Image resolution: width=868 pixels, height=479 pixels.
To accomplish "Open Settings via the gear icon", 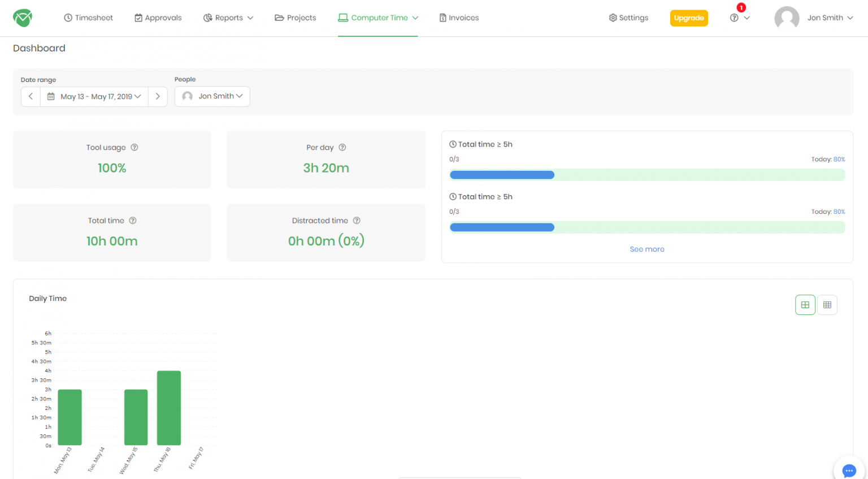I will (x=612, y=18).
